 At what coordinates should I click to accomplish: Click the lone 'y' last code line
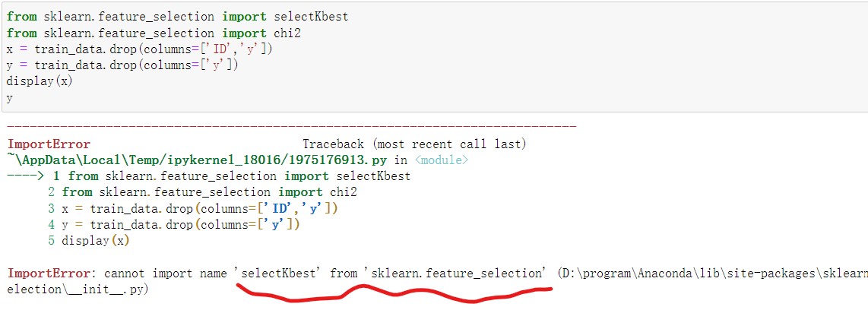click(x=9, y=99)
